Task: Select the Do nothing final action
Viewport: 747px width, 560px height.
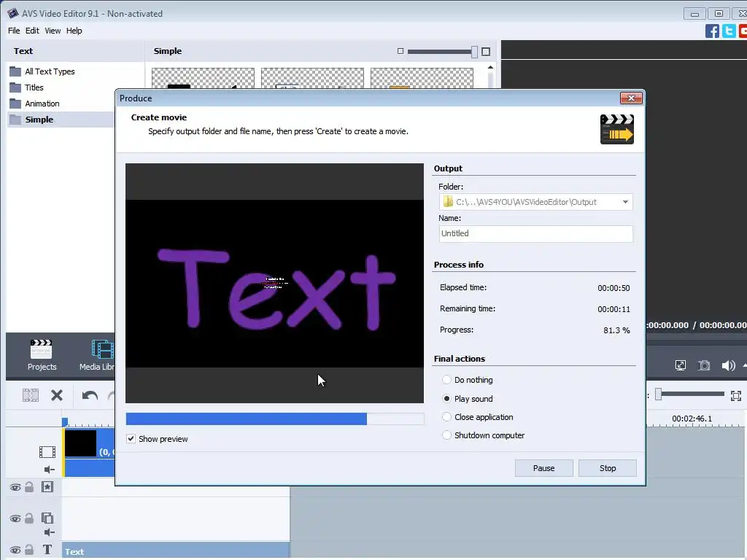Action: coord(446,379)
